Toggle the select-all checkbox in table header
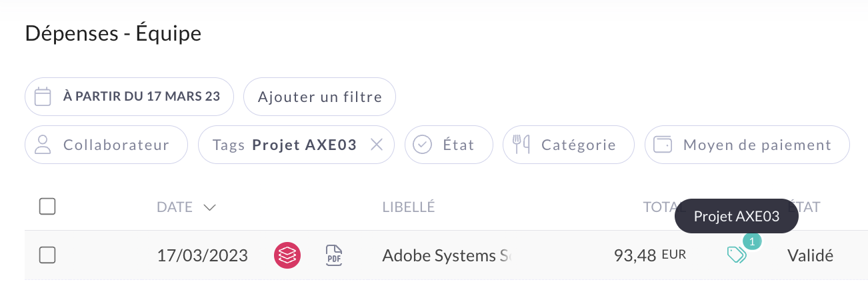 pyautogui.click(x=47, y=207)
